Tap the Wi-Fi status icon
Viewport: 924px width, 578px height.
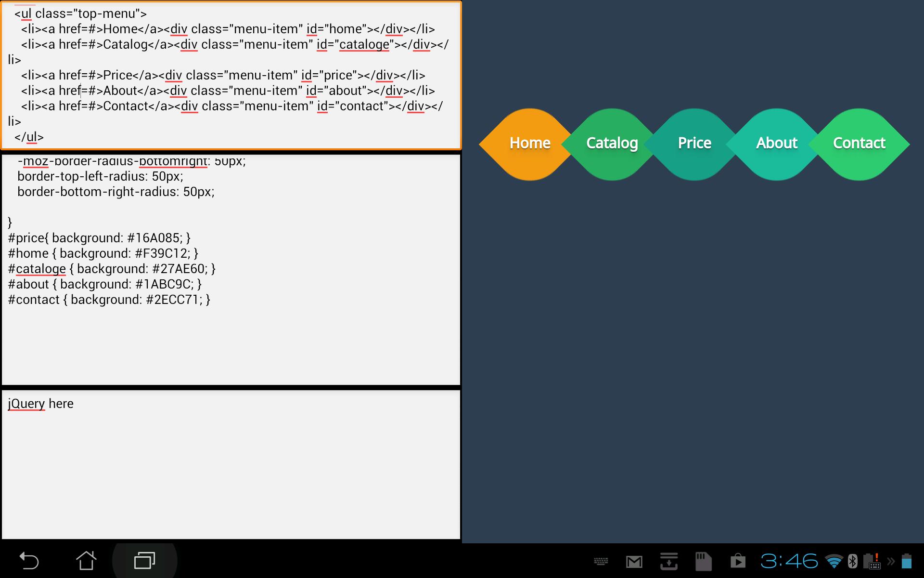pos(834,562)
